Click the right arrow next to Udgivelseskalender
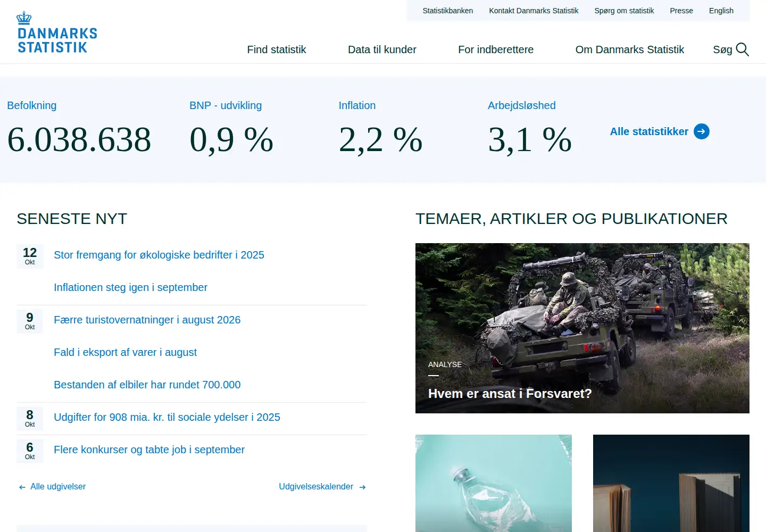 [x=363, y=487]
